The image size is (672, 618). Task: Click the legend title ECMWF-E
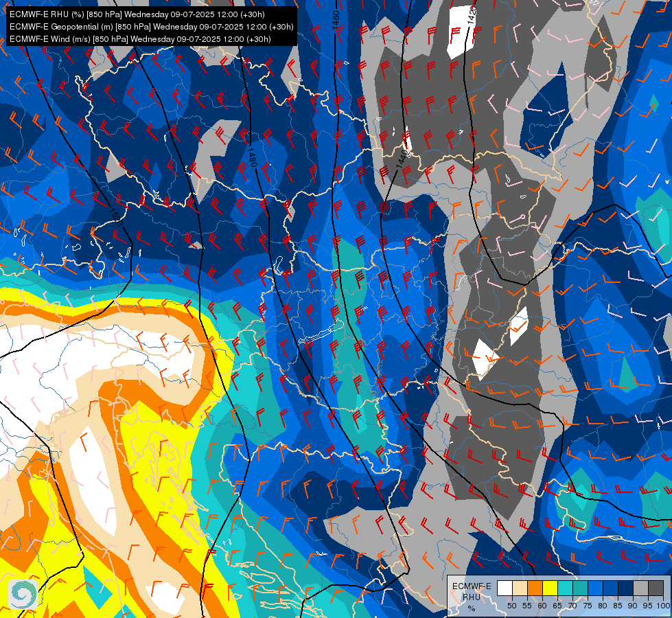coord(472,586)
